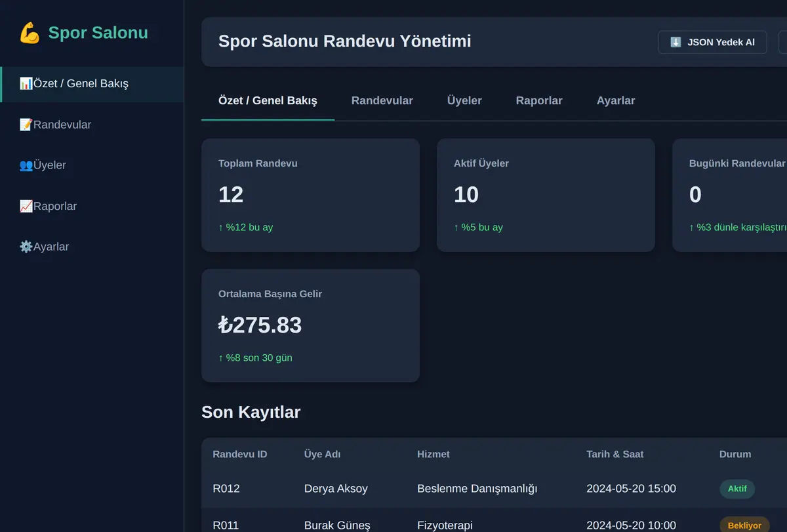Screen dimensions: 787x532
Task: Click the gear icon beside sidebar Ayarlar
Action: coord(26,247)
